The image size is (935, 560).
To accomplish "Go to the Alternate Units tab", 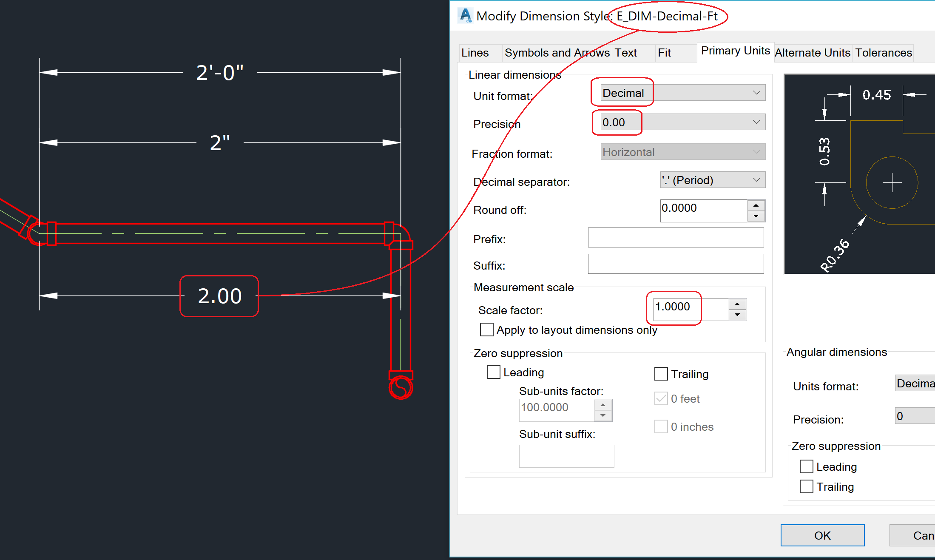I will (812, 53).
